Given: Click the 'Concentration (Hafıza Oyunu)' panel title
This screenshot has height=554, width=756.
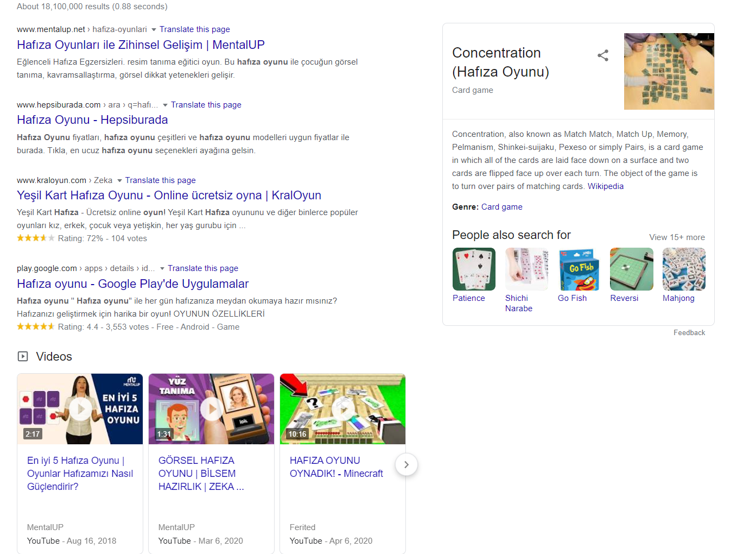Looking at the screenshot, I should [500, 62].
